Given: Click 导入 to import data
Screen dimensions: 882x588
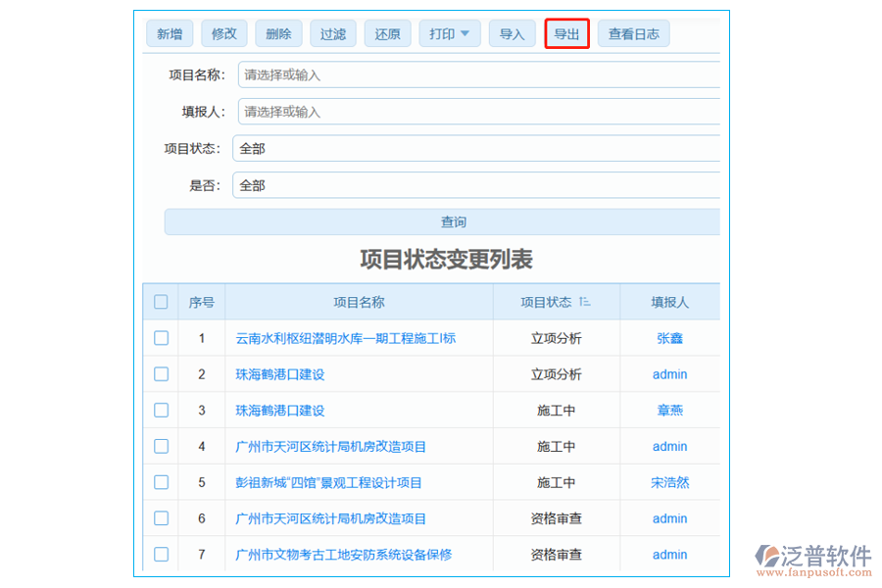Looking at the screenshot, I should (512, 32).
